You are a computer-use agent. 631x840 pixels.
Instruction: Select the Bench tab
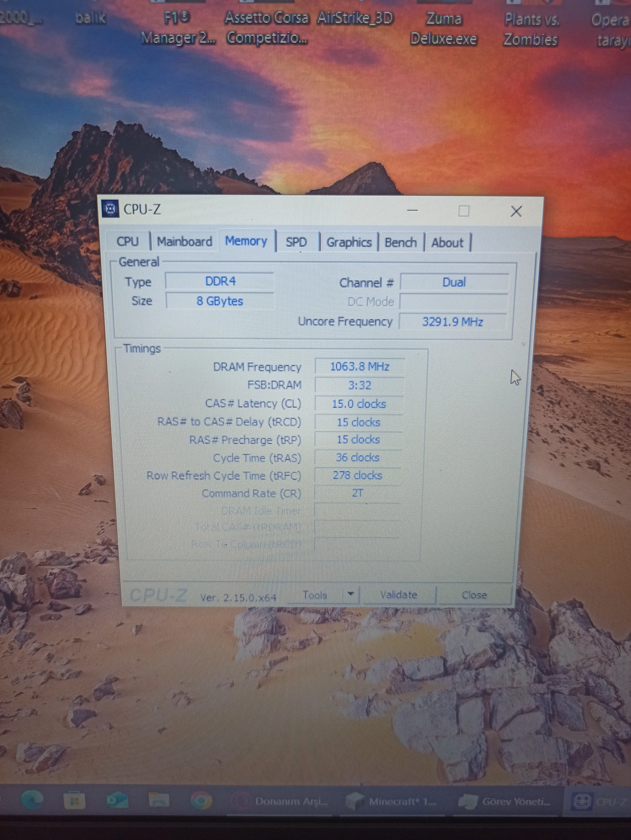(400, 242)
